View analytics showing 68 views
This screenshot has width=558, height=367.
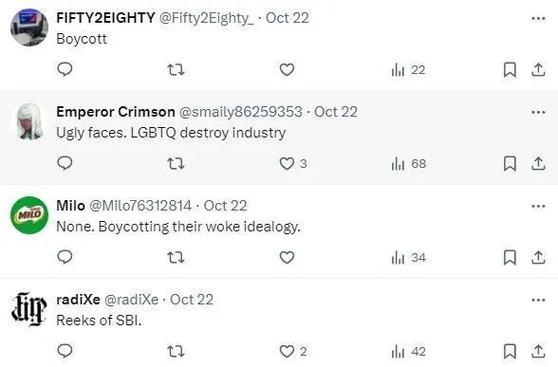[x=409, y=164]
